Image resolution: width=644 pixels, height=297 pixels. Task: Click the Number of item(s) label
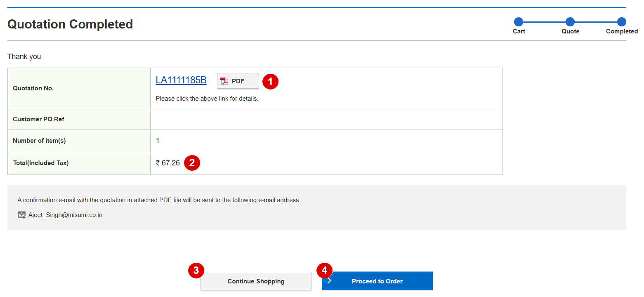(39, 141)
